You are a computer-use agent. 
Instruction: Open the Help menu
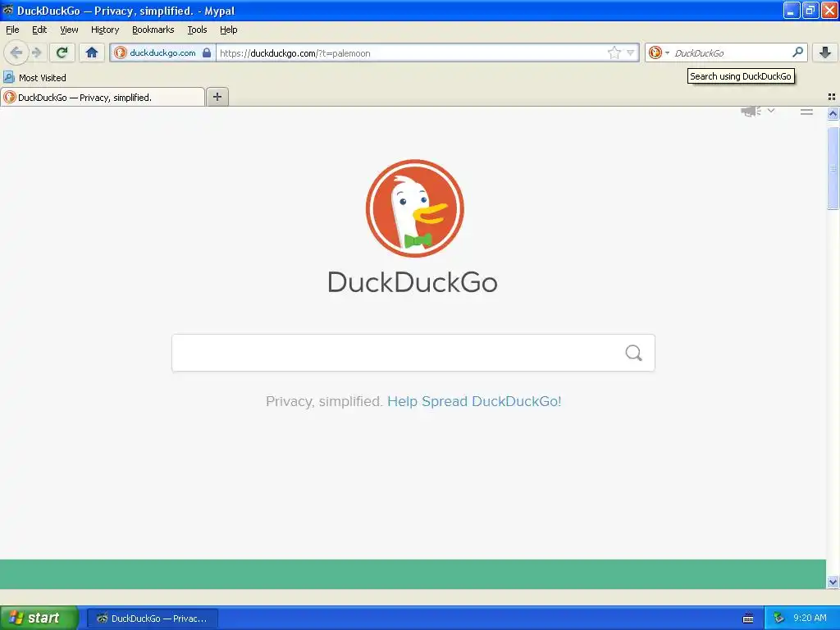(228, 30)
